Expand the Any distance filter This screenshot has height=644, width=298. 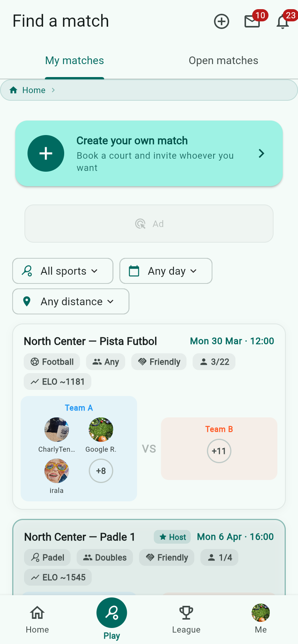click(71, 301)
